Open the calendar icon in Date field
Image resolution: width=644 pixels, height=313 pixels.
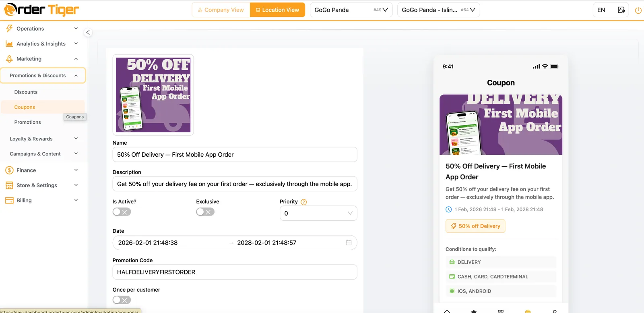click(349, 243)
